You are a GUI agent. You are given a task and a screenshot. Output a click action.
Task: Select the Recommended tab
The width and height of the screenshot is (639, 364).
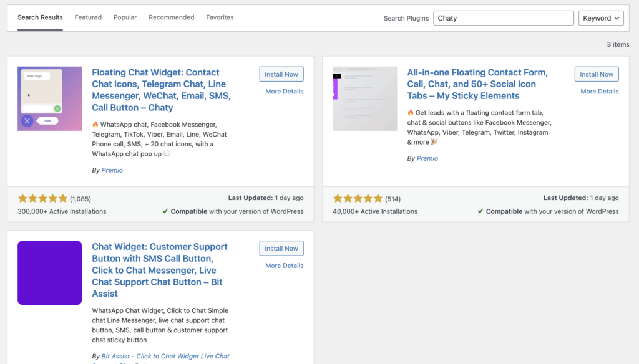pos(171,17)
